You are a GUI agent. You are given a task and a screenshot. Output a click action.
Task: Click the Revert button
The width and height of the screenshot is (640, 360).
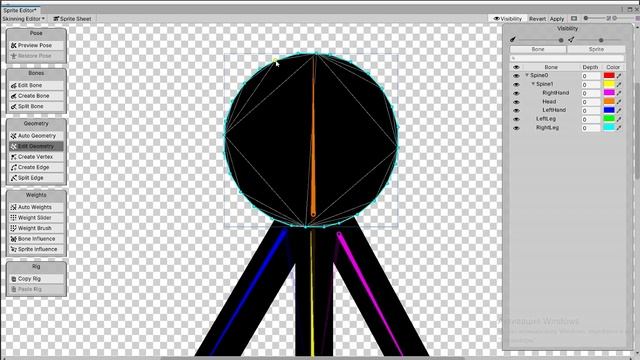coord(537,19)
